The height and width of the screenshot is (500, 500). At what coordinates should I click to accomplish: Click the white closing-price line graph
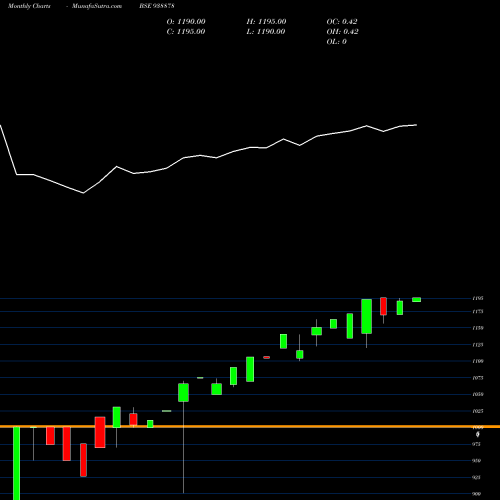(x=208, y=159)
